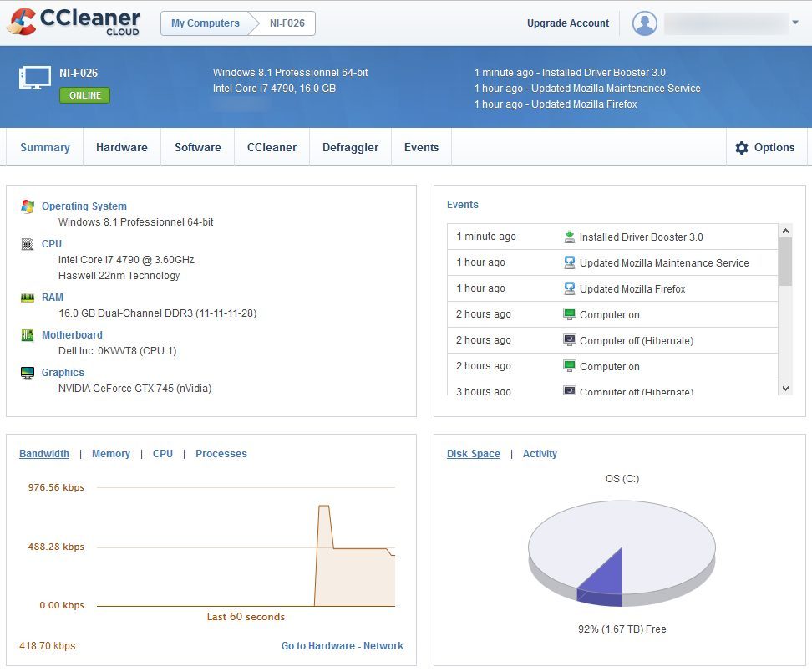Click the Windows Operating System icon
The width and height of the screenshot is (812, 672).
(28, 206)
